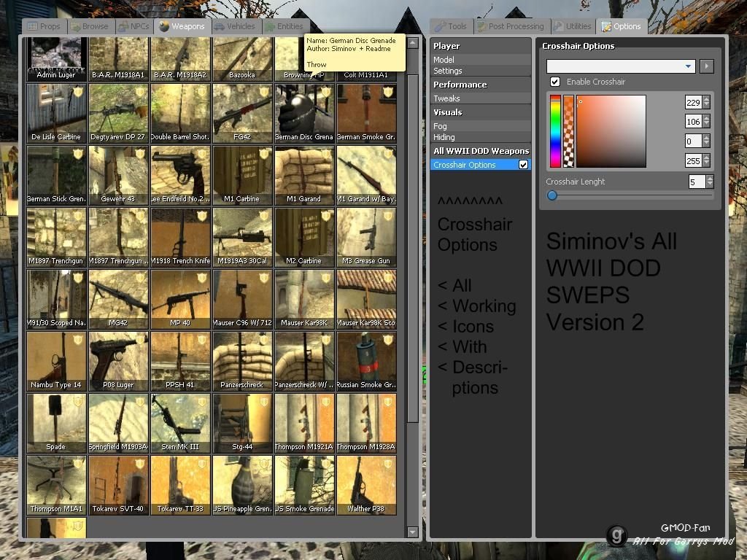Pick a hue on the rainbow strip
The image size is (747, 560).
click(555, 131)
